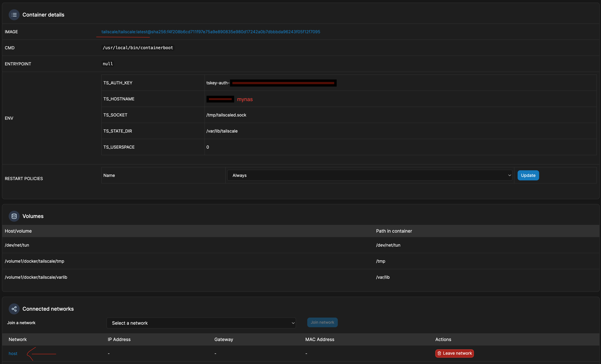
Task: Click the Connected networks share icon
Action: coord(14,309)
